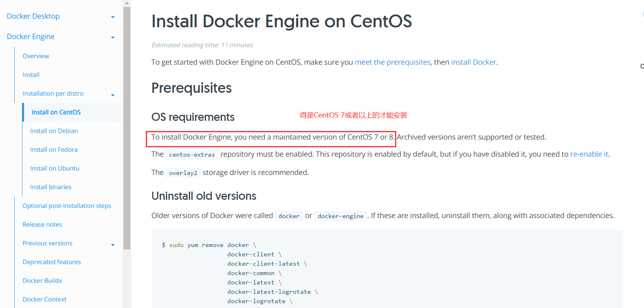Select Install on CentOS in sidebar
Viewport: 644px width, 308px height.
[56, 112]
